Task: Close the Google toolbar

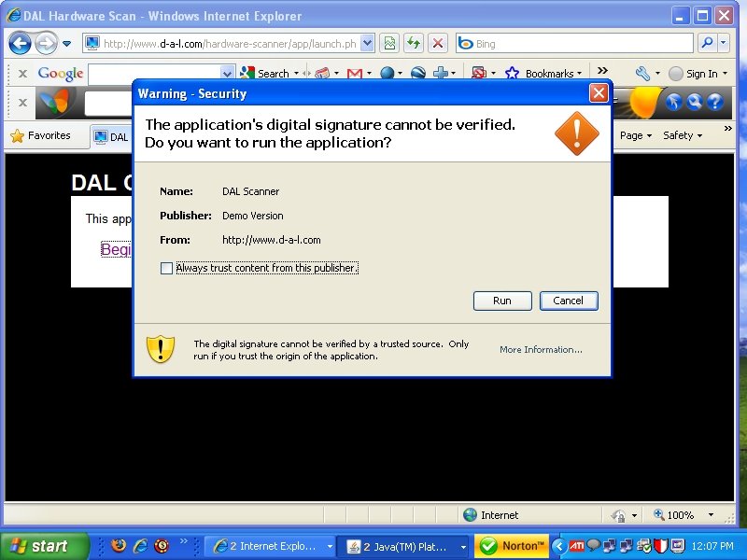Action: click(x=22, y=74)
